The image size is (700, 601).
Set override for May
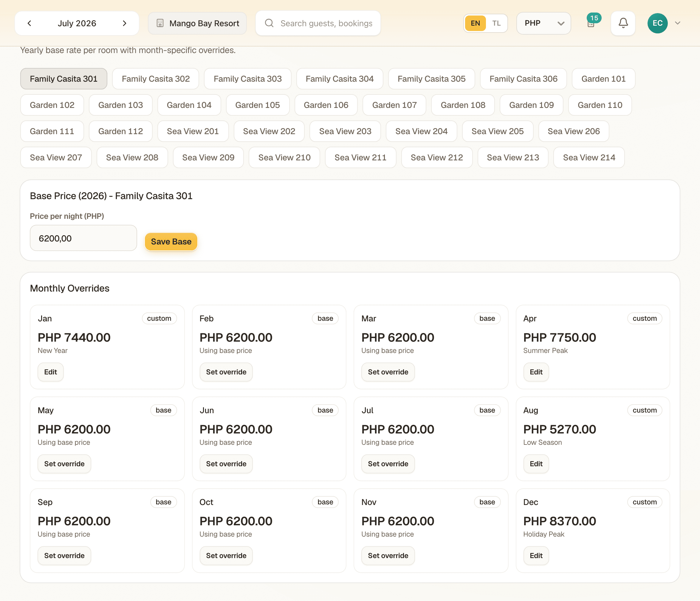pos(64,464)
